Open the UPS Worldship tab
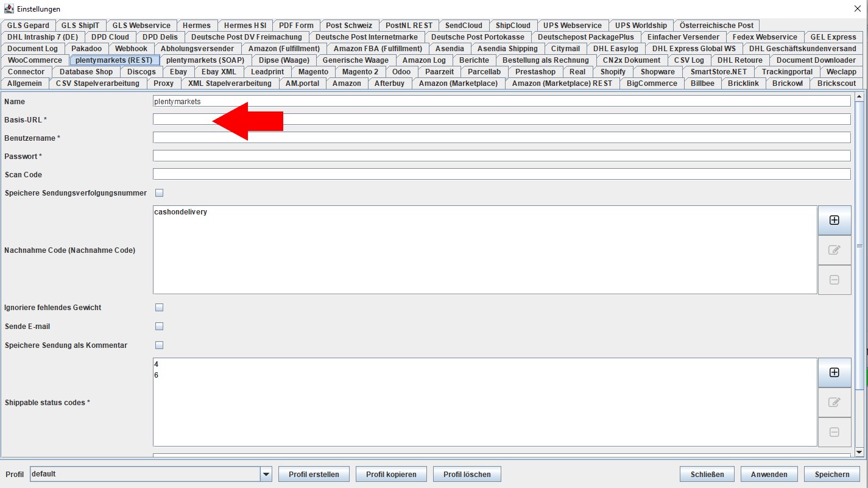868x488 pixels. [x=641, y=26]
